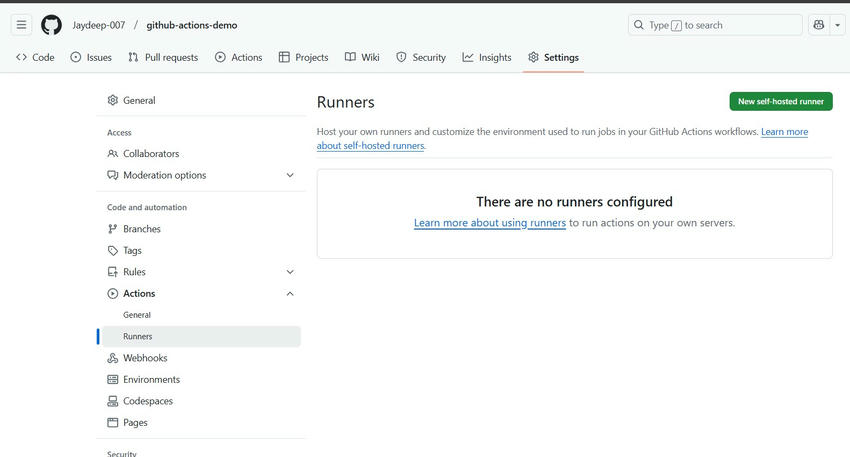Open github-actions-demo repository link
The height and width of the screenshot is (457, 850).
(191, 25)
